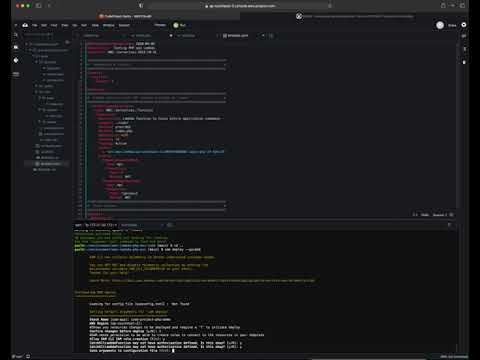Click the Preview button in the toolbar
This screenshot has width=480, height=360.
pos(160,25)
